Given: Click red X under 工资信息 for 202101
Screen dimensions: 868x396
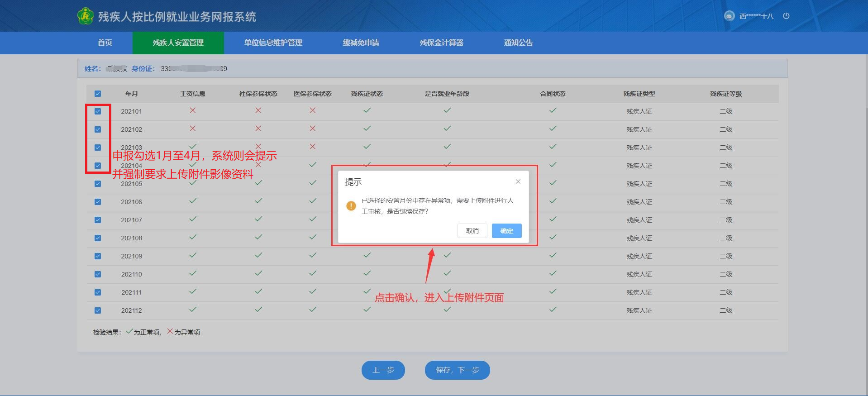Looking at the screenshot, I should click(x=193, y=110).
